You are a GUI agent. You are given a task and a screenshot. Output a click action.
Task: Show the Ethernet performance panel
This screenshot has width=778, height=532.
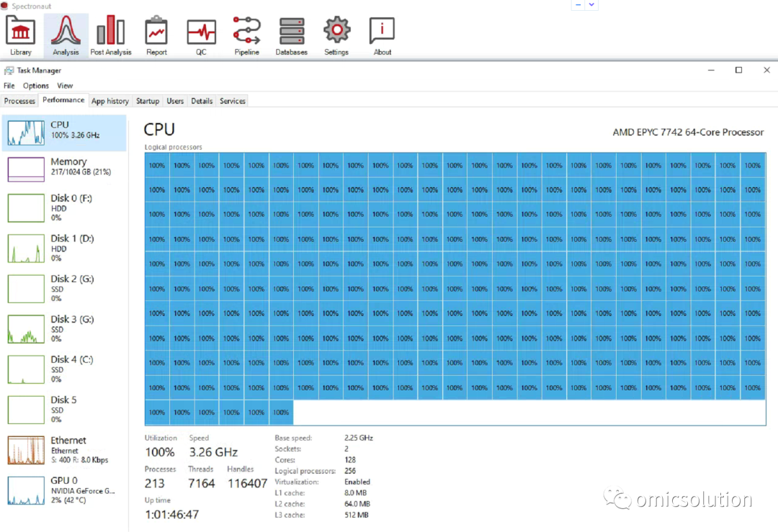(x=65, y=450)
